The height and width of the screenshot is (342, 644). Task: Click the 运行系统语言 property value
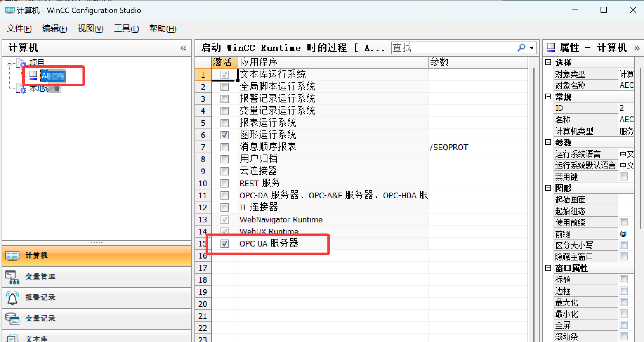click(626, 154)
